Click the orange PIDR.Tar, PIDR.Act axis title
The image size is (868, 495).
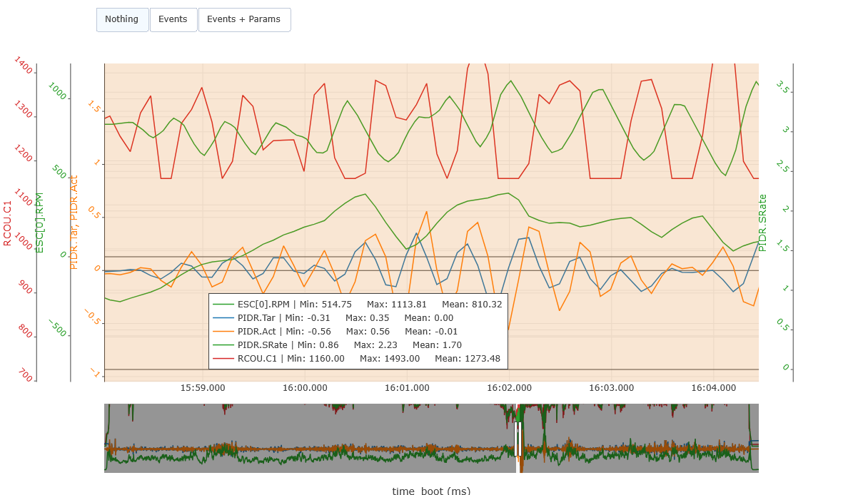[x=74, y=223]
